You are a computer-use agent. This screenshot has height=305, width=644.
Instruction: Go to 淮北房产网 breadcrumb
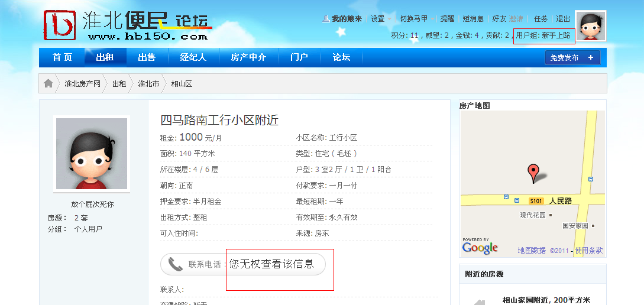click(x=83, y=84)
